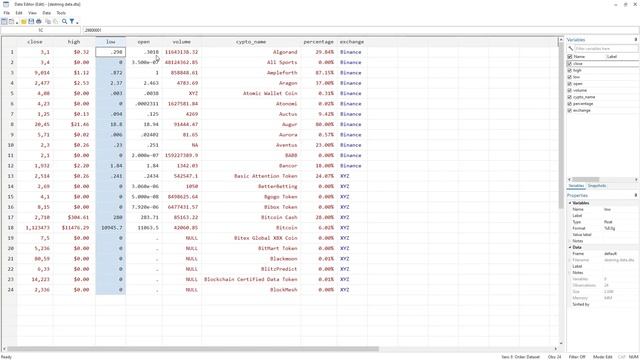
Task: Toggle the select-all checkbox in Variables header
Action: point(570,57)
